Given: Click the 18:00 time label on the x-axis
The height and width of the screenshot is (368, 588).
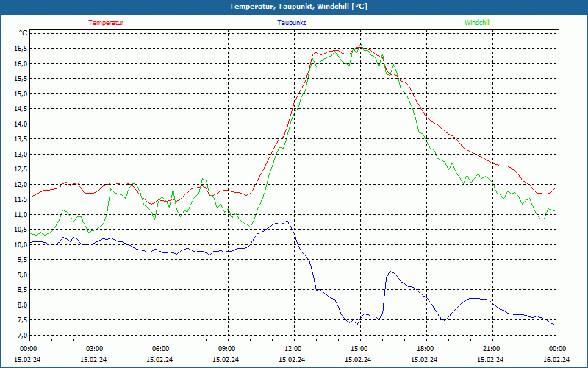Looking at the screenshot, I should pyautogui.click(x=425, y=349).
